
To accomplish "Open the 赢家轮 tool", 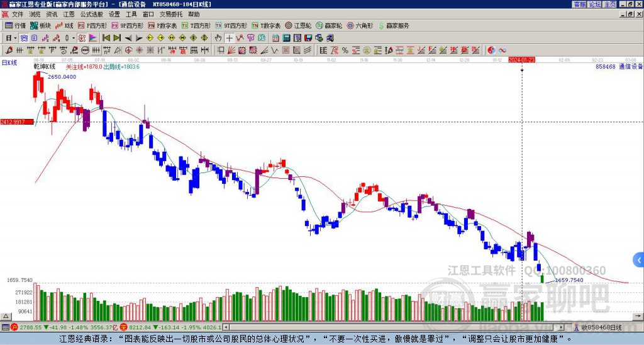I will tap(329, 25).
